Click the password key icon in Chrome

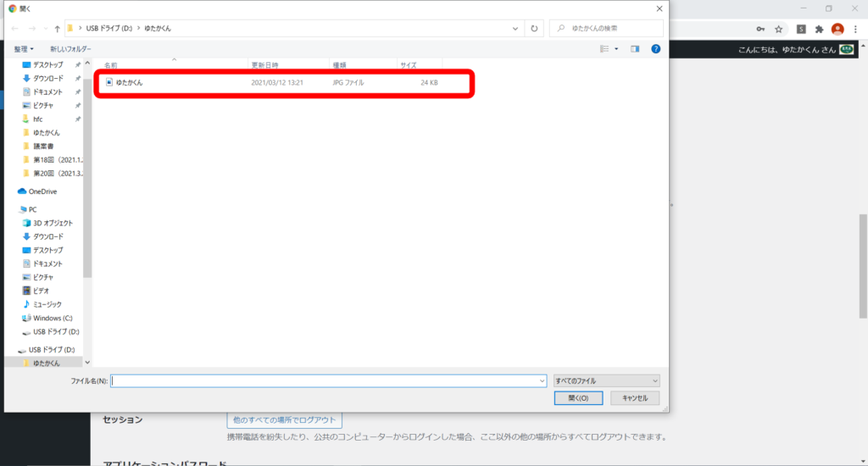(x=759, y=29)
